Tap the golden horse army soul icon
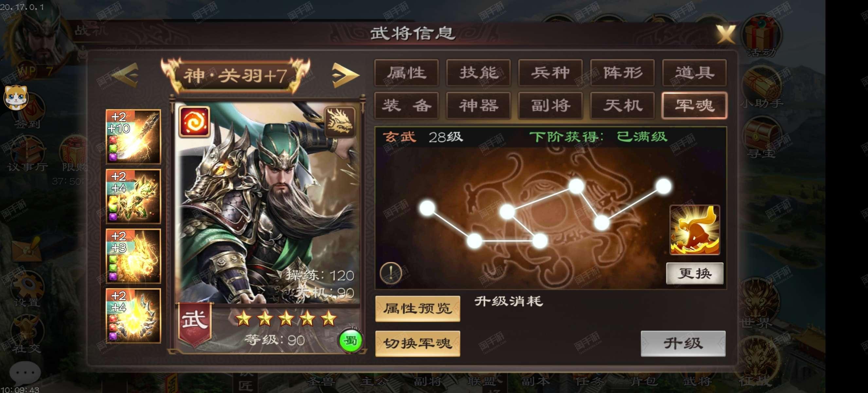The height and width of the screenshot is (393, 868). point(695,230)
